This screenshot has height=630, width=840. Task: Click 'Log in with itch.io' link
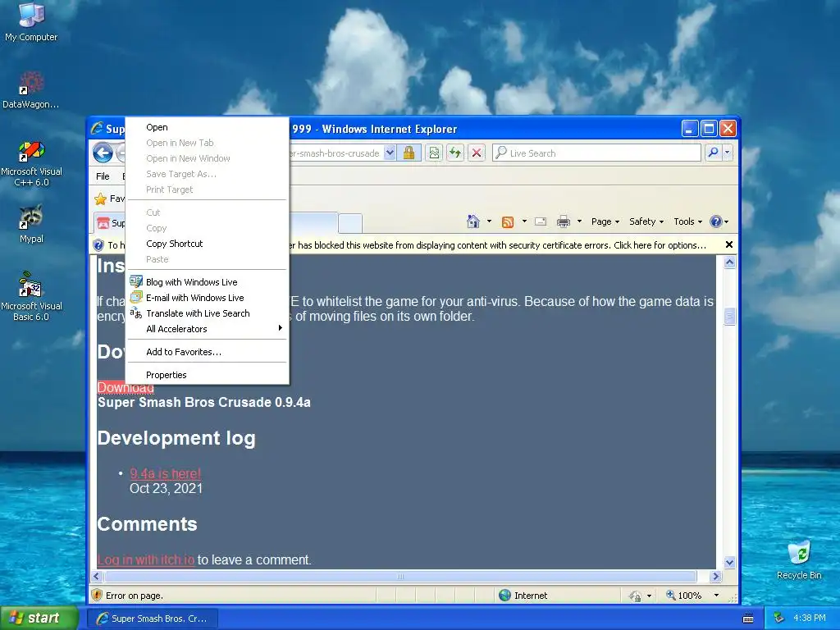point(146,559)
